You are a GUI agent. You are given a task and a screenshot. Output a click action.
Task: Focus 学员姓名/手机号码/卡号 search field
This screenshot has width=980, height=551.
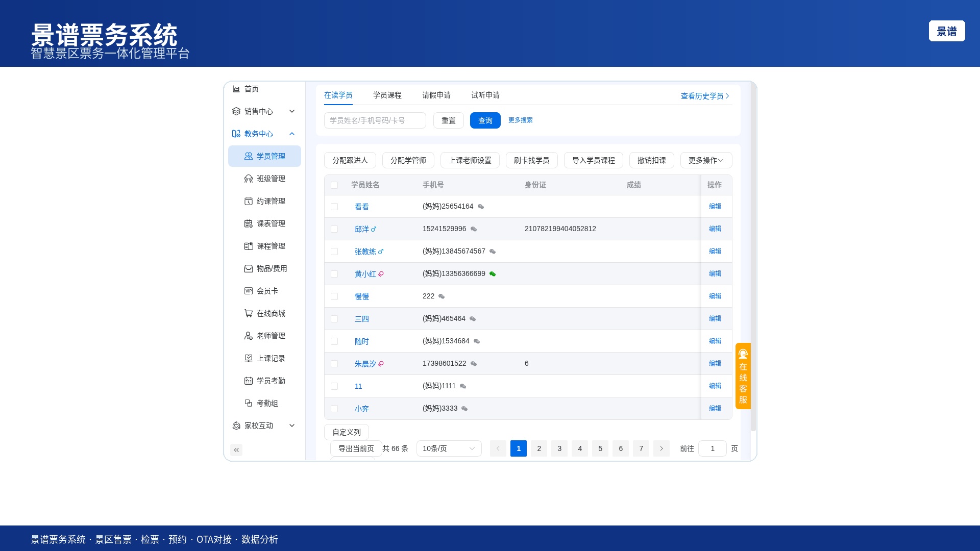coord(375,120)
